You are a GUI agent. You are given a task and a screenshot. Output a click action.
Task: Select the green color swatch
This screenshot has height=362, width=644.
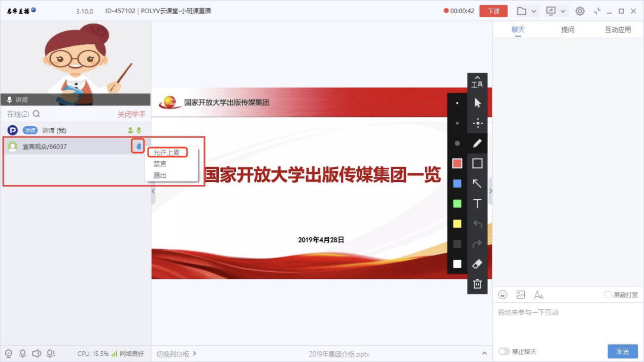click(x=457, y=204)
